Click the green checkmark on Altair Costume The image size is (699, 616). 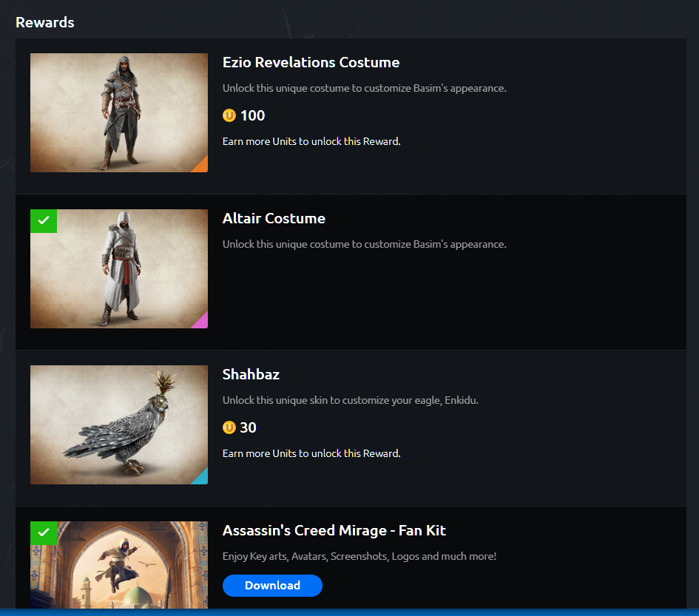click(44, 220)
